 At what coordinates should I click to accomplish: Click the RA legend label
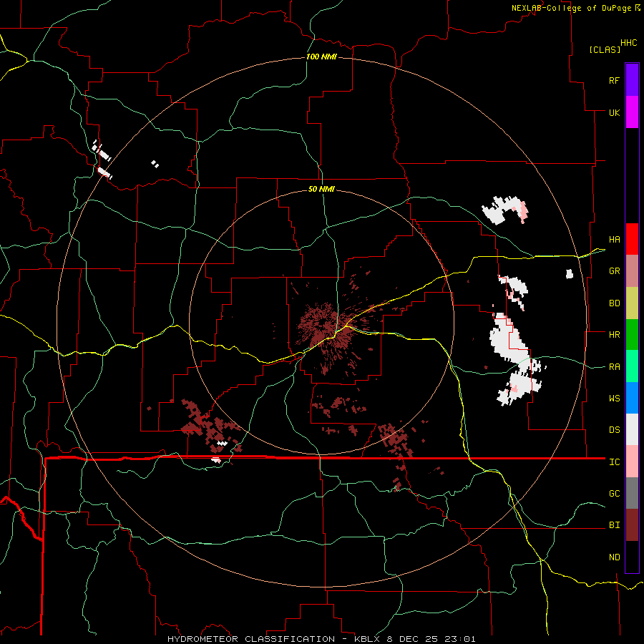pos(614,367)
